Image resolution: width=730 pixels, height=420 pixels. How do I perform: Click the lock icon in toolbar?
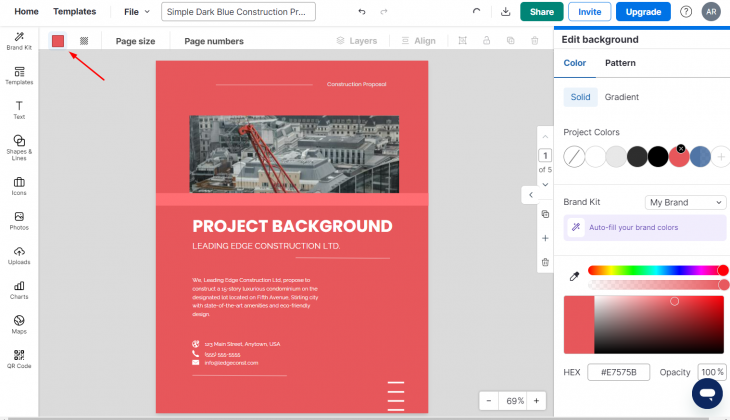click(487, 41)
